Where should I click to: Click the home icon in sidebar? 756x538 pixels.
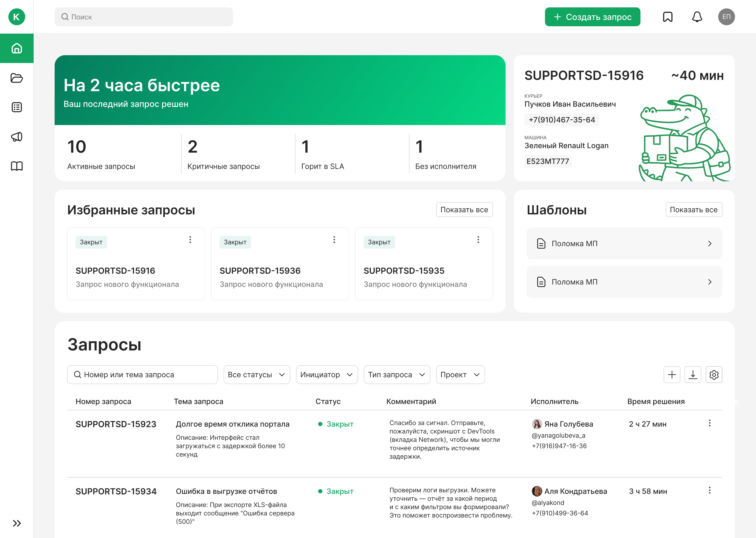point(17,48)
